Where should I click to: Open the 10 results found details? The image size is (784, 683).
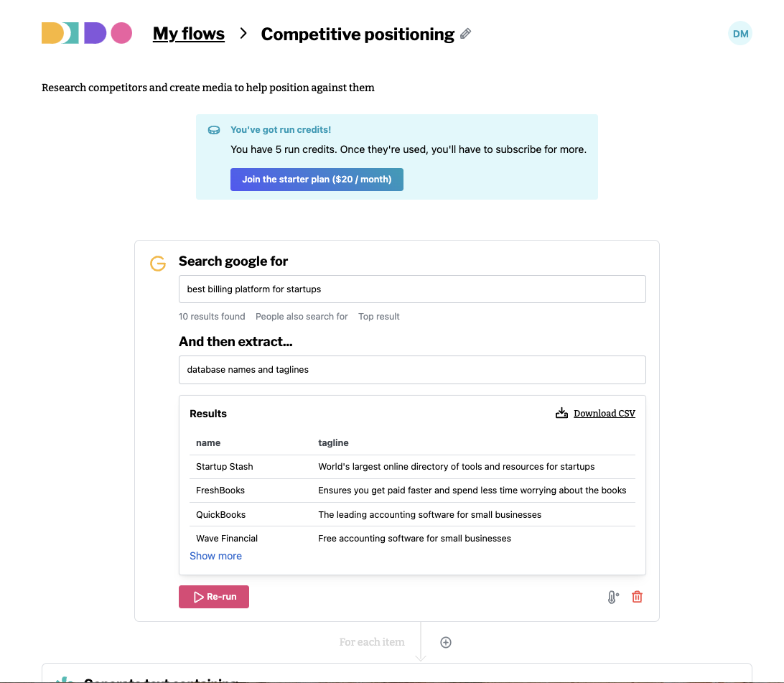pos(212,317)
